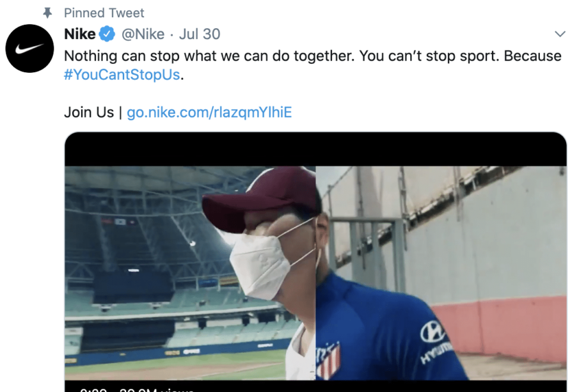
Task: Open the Nike display name link
Action: click(x=80, y=35)
